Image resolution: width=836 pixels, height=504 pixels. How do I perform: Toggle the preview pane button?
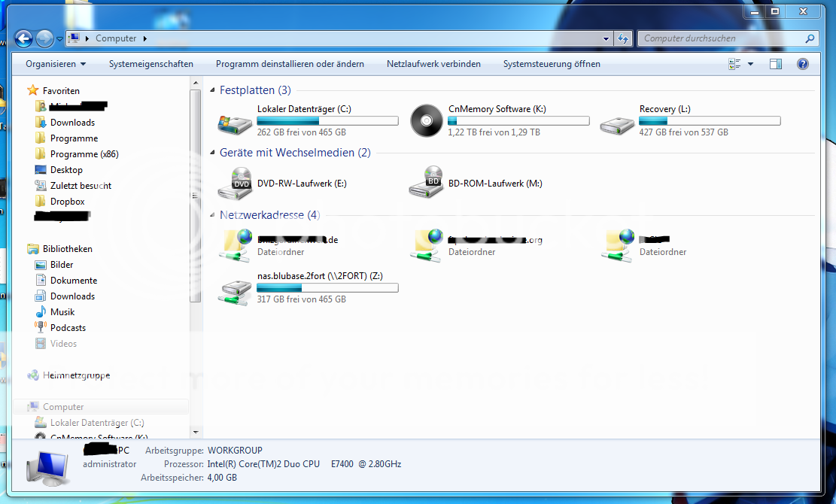[776, 64]
